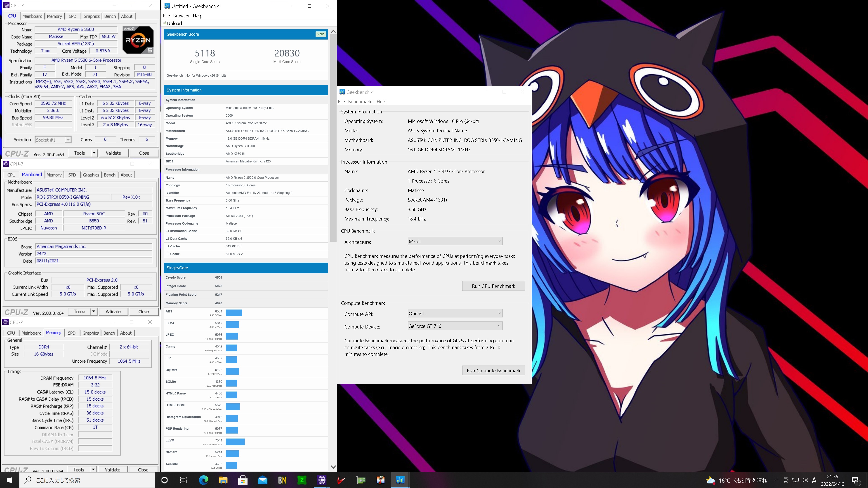Switch to the Bench tab in CPU-Z CPU window
The image size is (868, 488).
coord(110,16)
